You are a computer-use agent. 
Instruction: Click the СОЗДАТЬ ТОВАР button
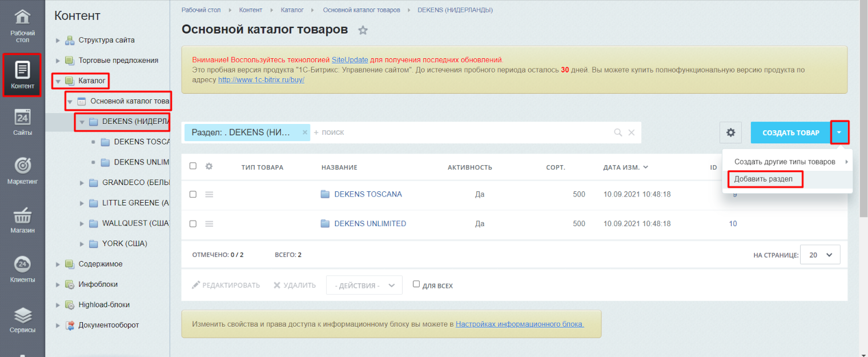point(791,133)
